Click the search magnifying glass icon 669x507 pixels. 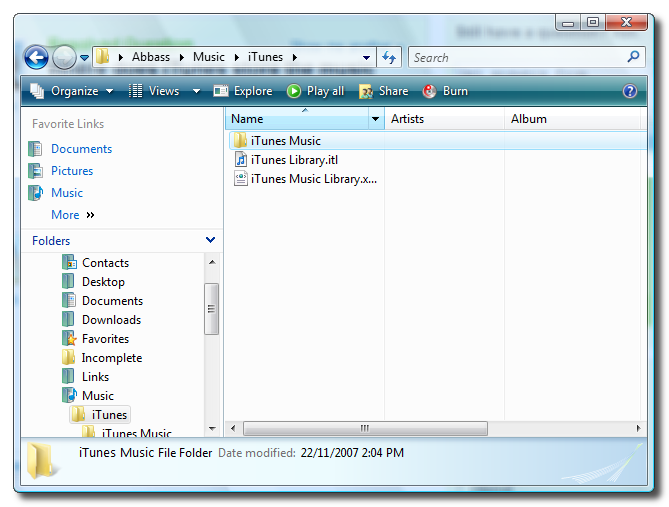click(633, 58)
